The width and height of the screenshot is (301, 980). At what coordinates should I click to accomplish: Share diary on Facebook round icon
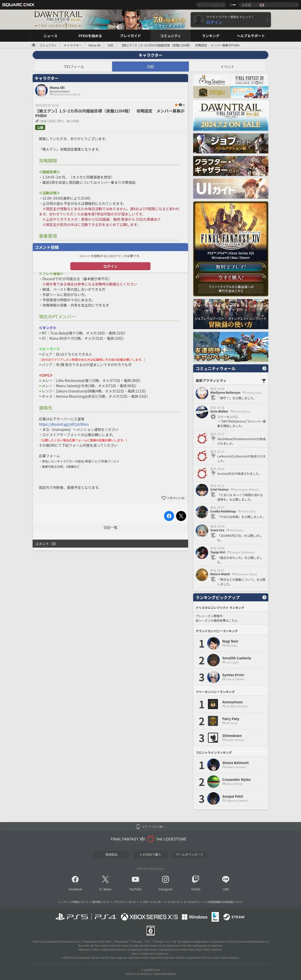coord(169,516)
